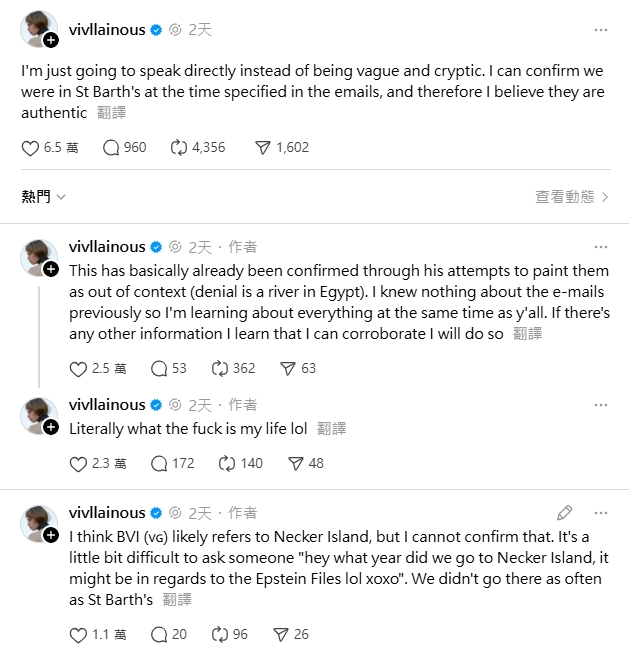Comment on the 'Literally what the fuck' reply
This screenshot has height=656, width=629.
[x=158, y=464]
